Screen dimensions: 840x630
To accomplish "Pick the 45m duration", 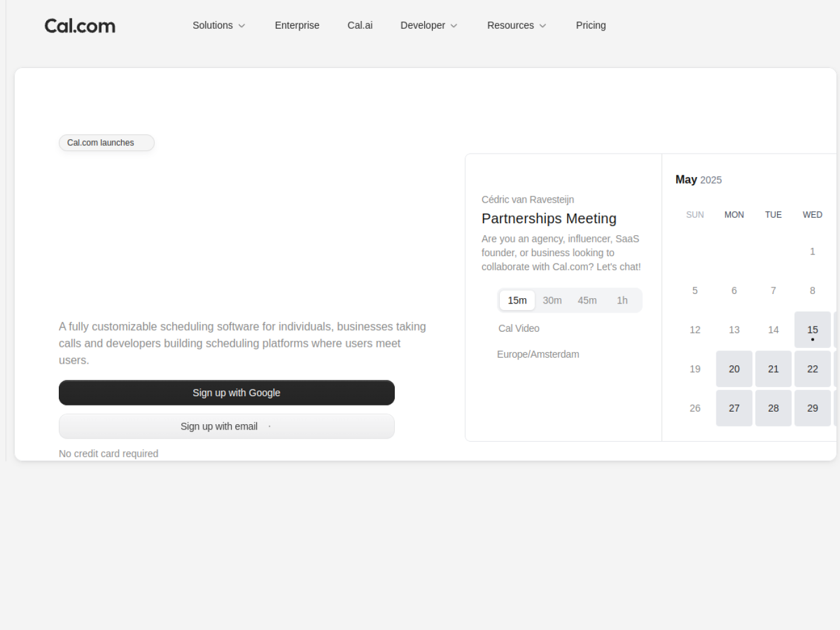I will [587, 301].
